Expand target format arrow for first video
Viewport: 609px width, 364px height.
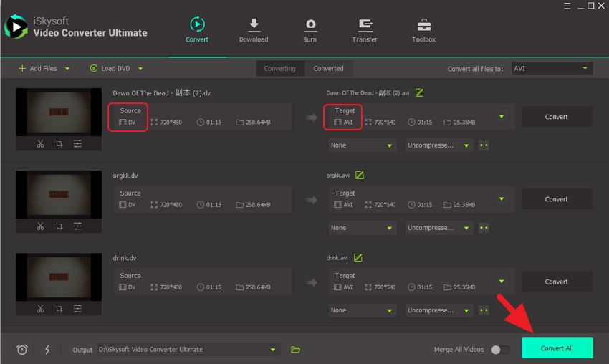pyautogui.click(x=502, y=117)
